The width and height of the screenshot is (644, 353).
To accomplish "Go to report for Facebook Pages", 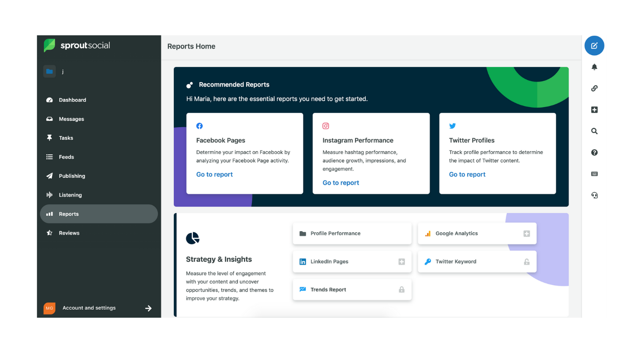I will click(214, 175).
